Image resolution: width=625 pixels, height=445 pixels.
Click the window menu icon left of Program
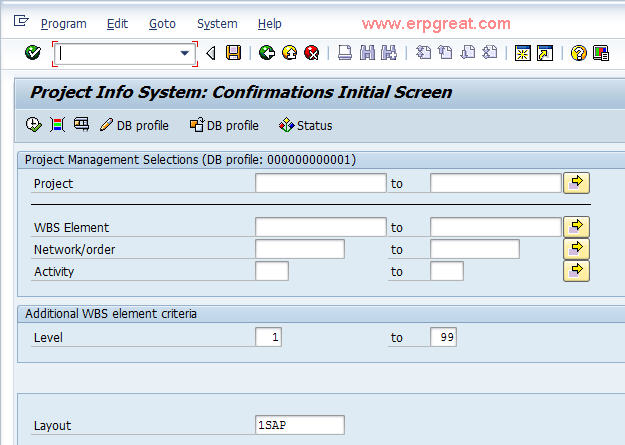[x=21, y=20]
